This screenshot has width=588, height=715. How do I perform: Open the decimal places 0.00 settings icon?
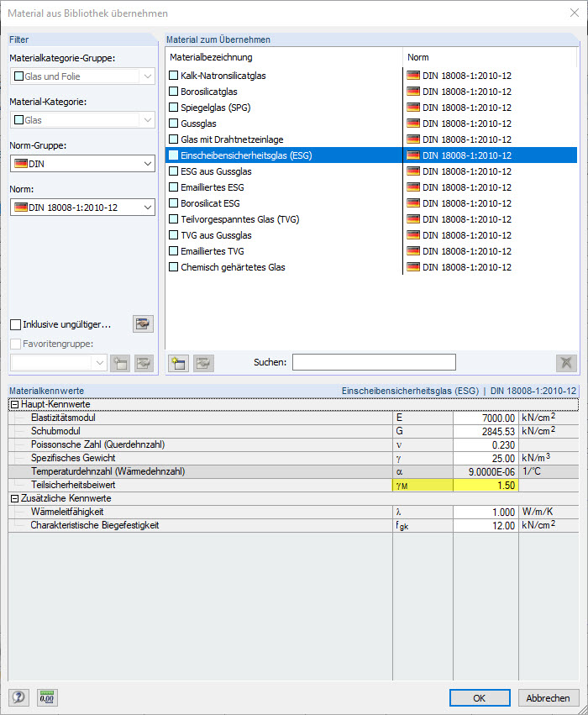[x=47, y=697]
